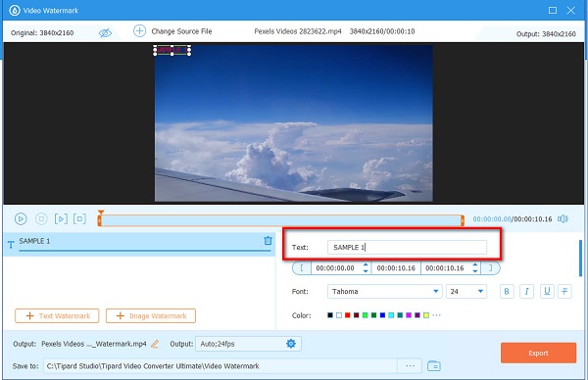Open the save folder icon
The width and height of the screenshot is (588, 380).
click(x=434, y=365)
